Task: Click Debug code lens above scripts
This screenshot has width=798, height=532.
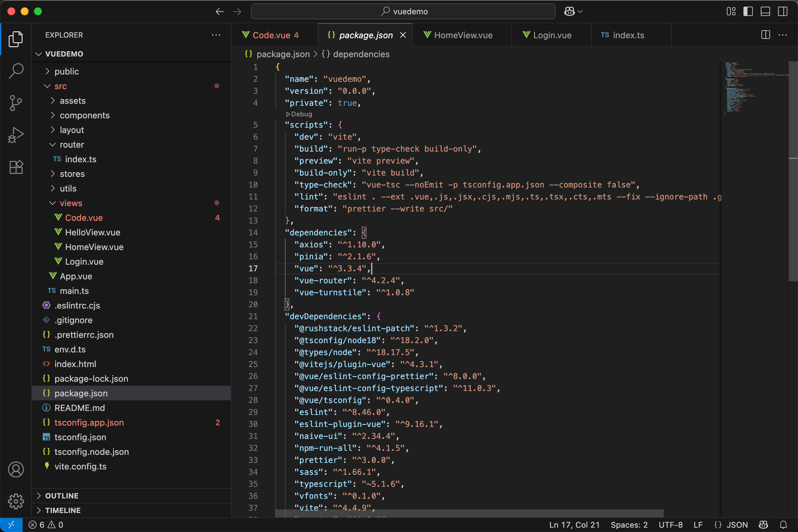Action: click(299, 114)
